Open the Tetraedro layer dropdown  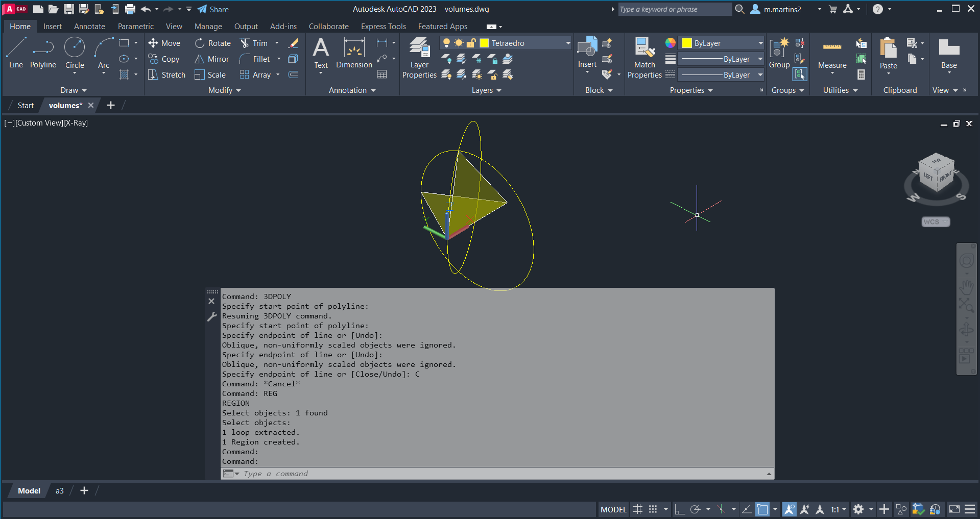(x=567, y=43)
